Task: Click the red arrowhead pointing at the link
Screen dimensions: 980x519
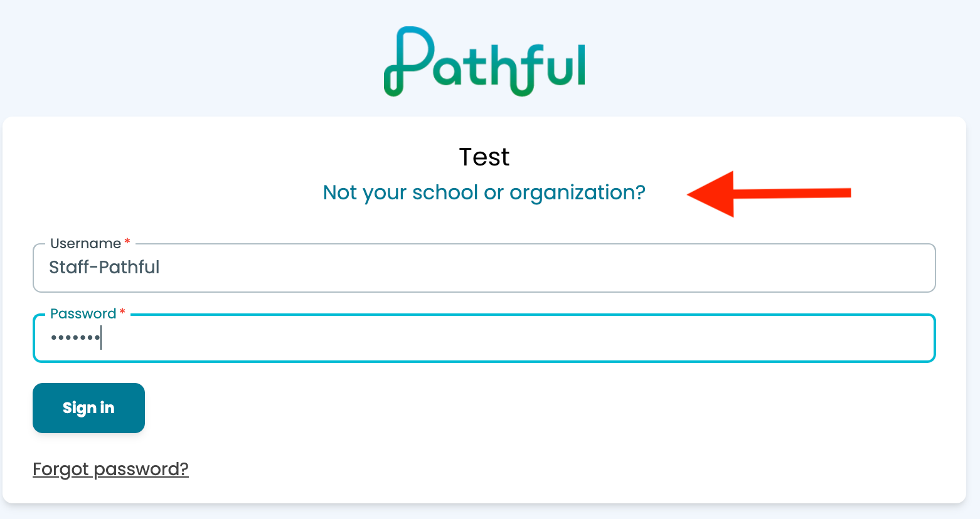Action: pyautogui.click(x=711, y=194)
